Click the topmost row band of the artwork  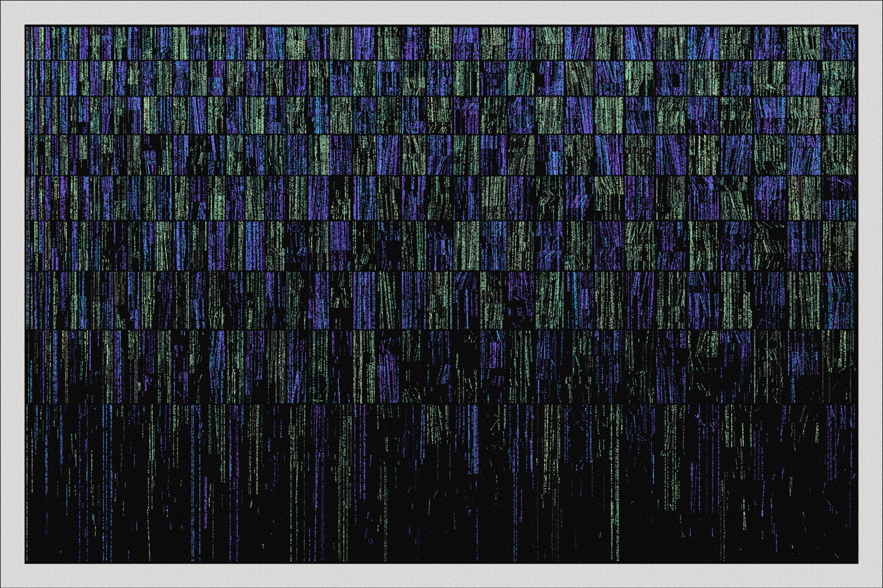pyautogui.click(x=441, y=42)
